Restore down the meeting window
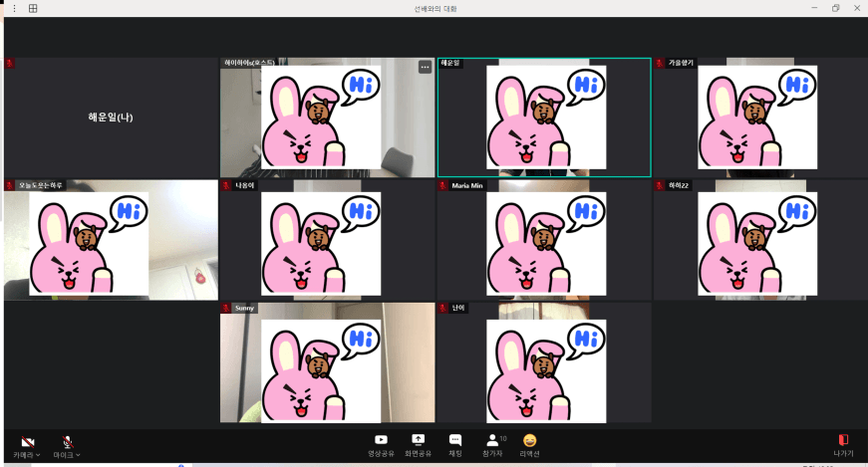This screenshot has width=868, height=467. (835, 8)
